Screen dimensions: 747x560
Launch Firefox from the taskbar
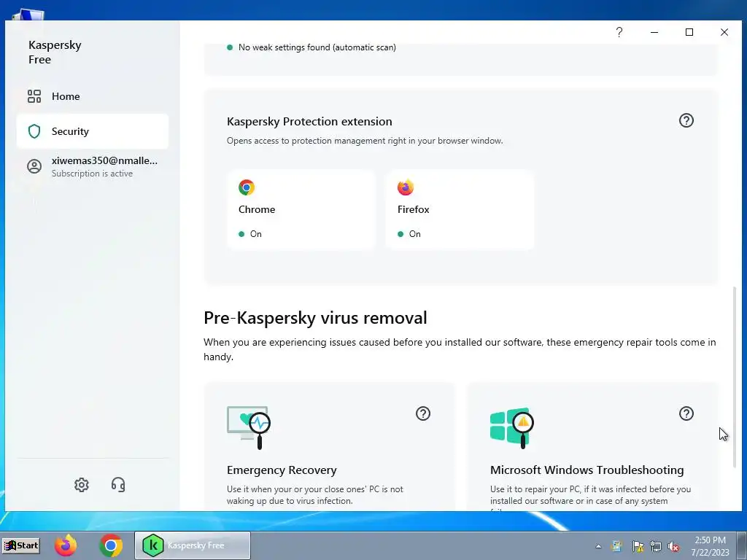[x=66, y=545]
